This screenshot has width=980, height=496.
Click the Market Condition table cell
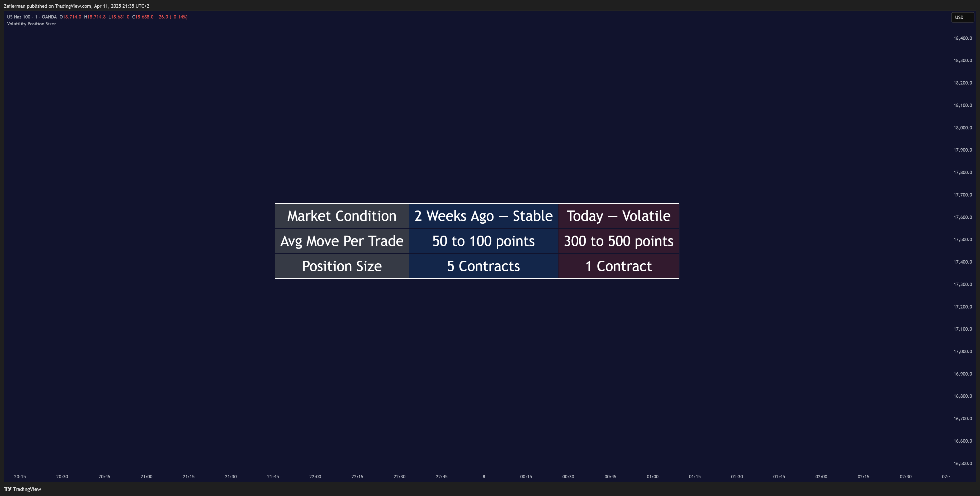click(x=342, y=216)
